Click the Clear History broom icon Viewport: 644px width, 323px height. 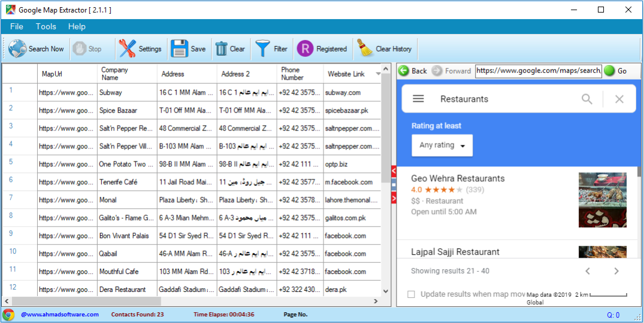[364, 49]
